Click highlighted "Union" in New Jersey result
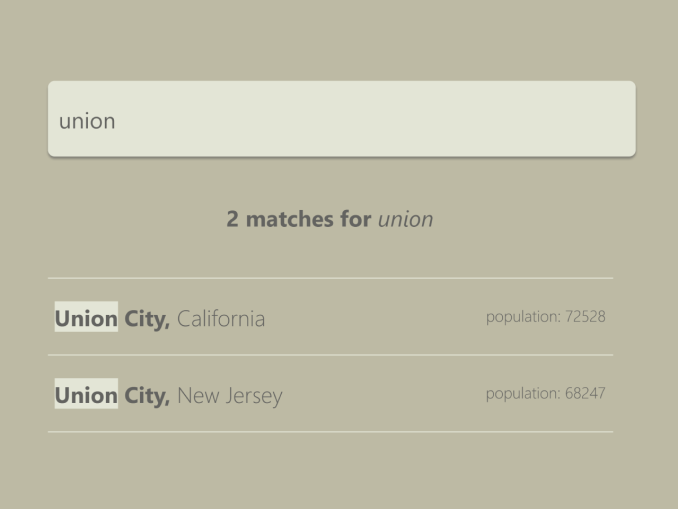Image resolution: width=678 pixels, height=509 pixels. (86, 396)
